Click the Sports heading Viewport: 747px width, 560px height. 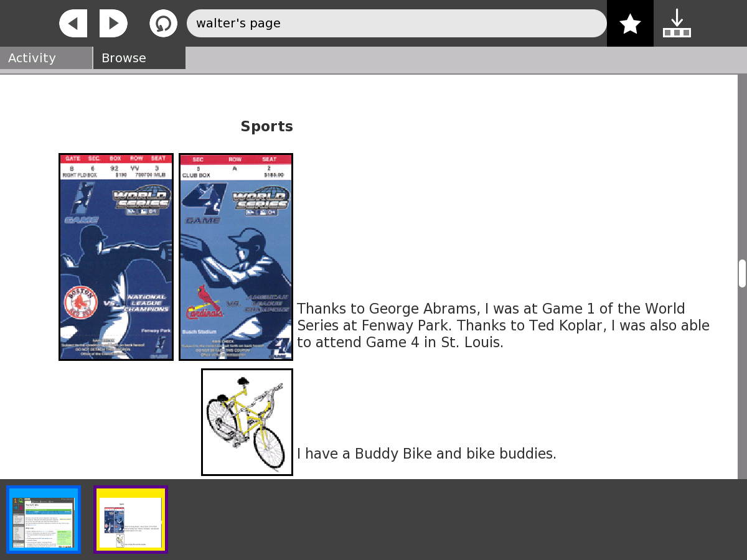266,126
